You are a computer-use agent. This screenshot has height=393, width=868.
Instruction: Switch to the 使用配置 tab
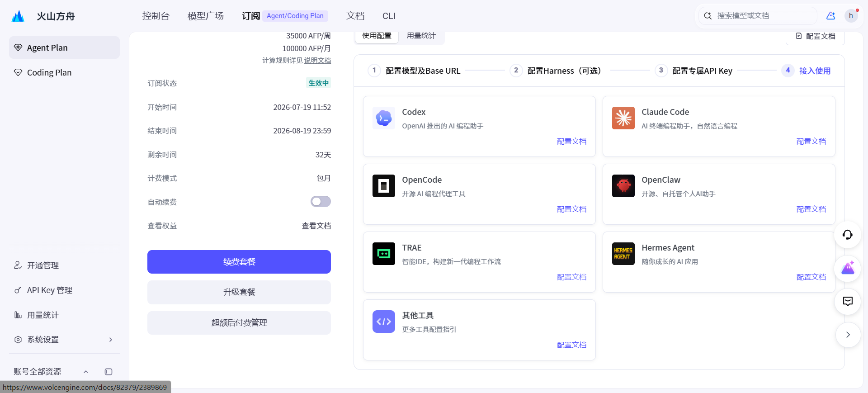pyautogui.click(x=377, y=36)
